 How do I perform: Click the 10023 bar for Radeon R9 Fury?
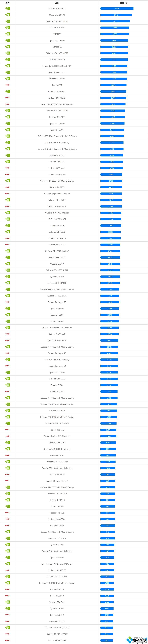(x=108, y=455)
